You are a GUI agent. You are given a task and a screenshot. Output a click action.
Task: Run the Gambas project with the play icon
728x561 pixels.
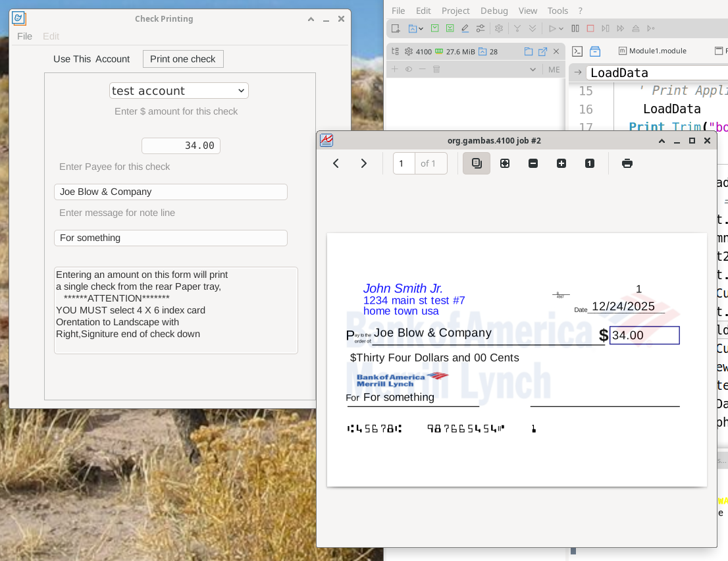[x=551, y=28]
